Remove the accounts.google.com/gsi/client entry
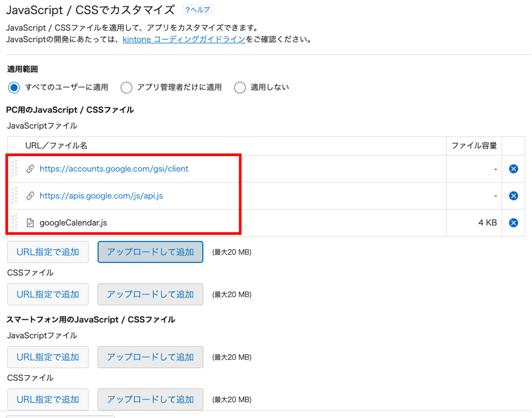This screenshot has width=532, height=418. 513,169
